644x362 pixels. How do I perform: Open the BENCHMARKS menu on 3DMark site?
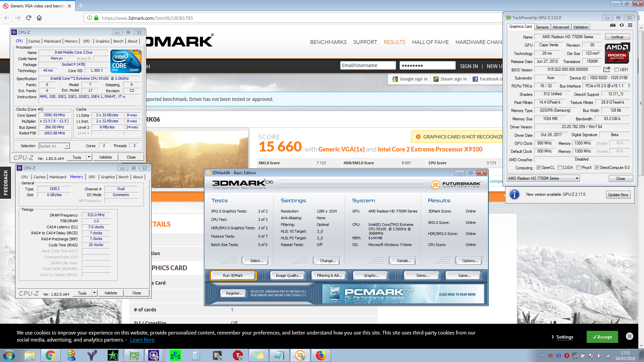(328, 42)
